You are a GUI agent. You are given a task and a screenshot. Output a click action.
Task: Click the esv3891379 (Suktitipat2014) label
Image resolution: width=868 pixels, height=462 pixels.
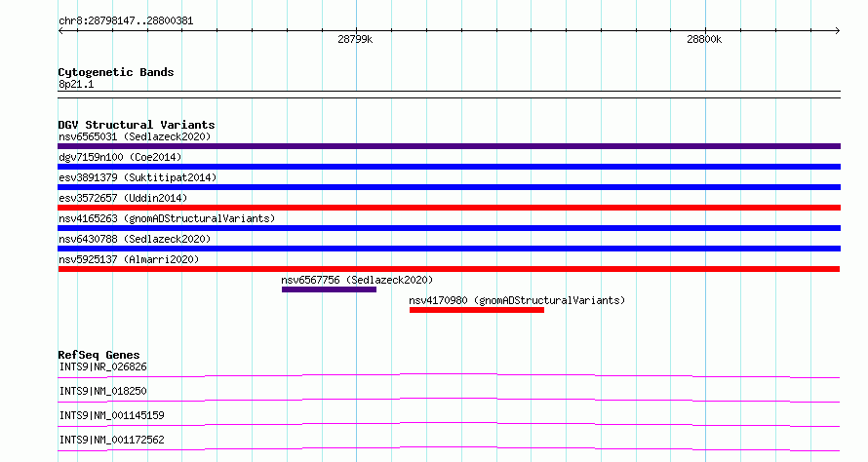click(138, 177)
